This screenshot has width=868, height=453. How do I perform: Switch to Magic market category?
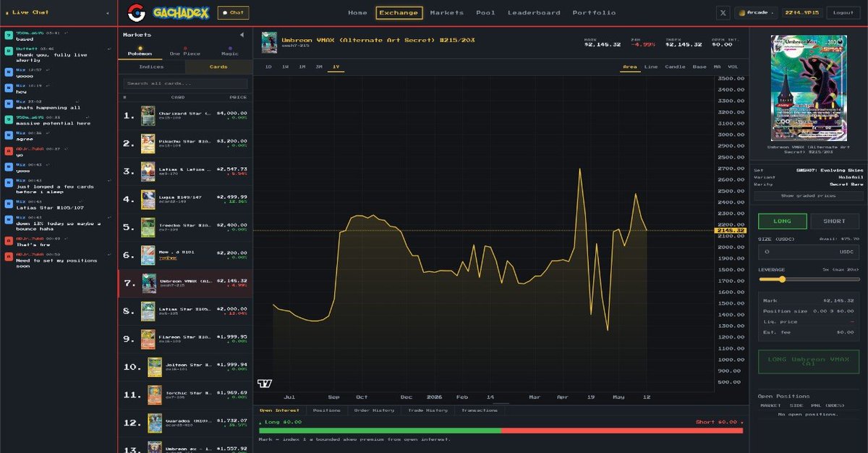(230, 51)
